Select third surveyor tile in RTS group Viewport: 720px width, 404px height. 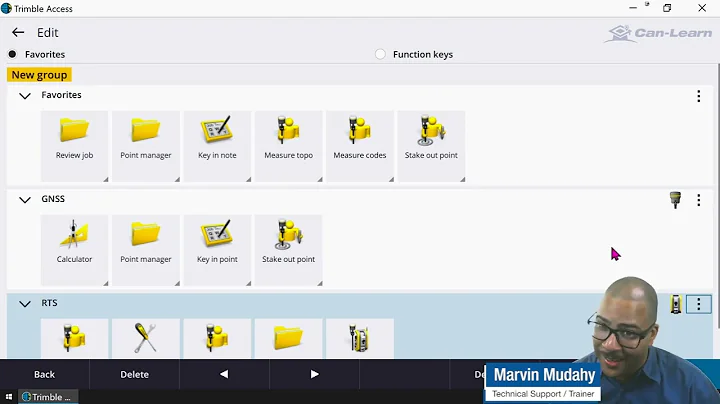[217, 338]
